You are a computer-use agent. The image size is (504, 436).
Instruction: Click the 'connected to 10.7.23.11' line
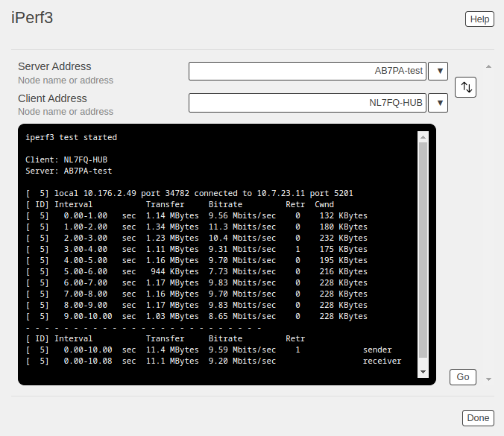(x=189, y=194)
